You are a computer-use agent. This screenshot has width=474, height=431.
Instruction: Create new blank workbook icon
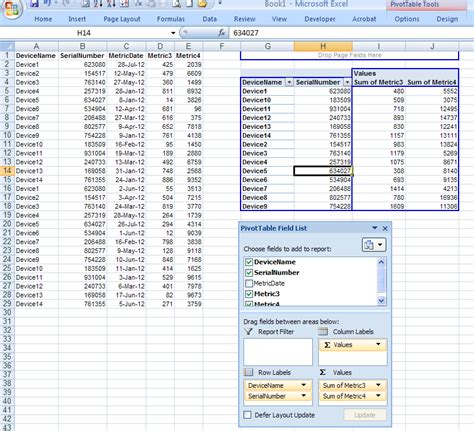coord(189,4)
